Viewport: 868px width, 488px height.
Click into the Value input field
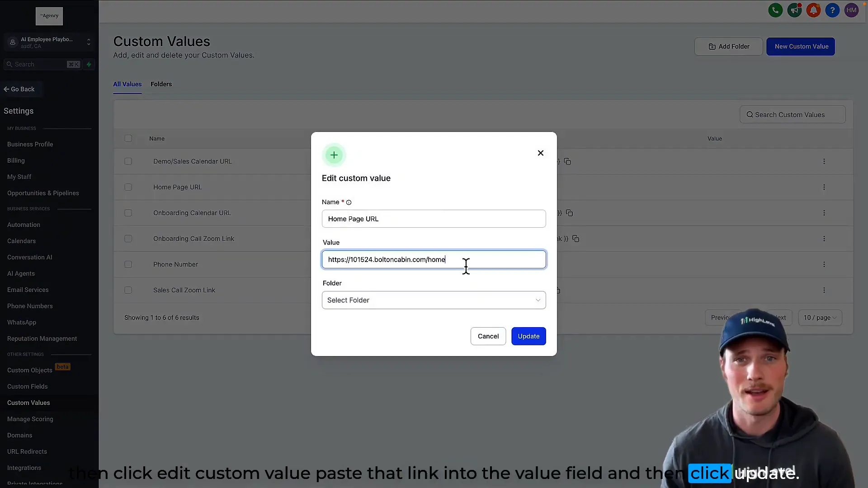[434, 259]
